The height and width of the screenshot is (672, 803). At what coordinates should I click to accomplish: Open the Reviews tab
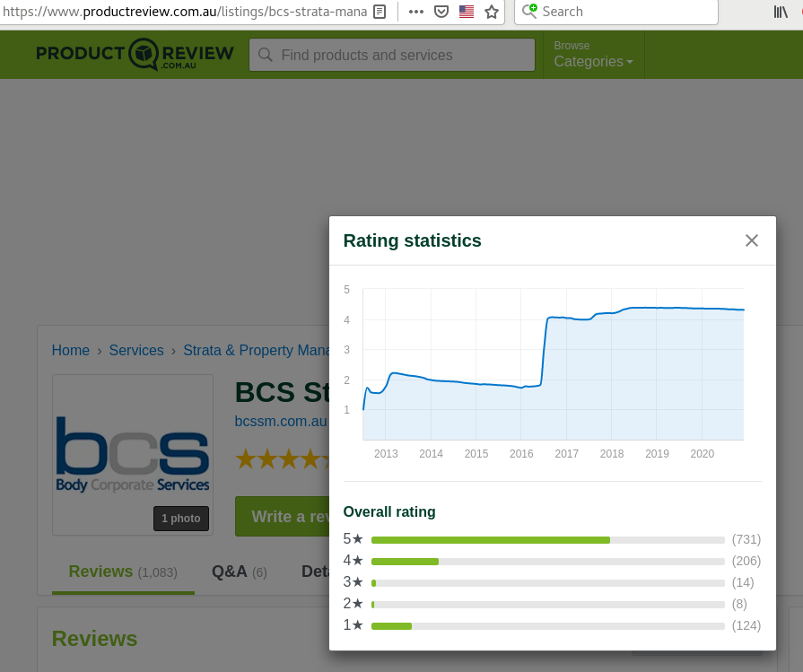pyautogui.click(x=123, y=572)
